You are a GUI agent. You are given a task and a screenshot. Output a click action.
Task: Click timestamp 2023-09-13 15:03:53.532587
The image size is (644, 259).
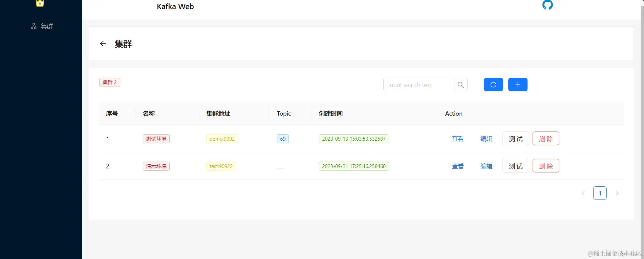(354, 139)
